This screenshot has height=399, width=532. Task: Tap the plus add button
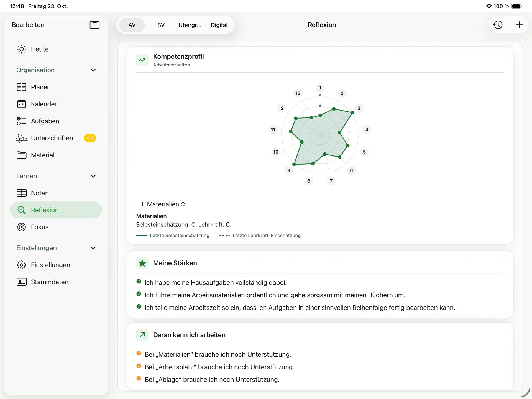pos(519,25)
